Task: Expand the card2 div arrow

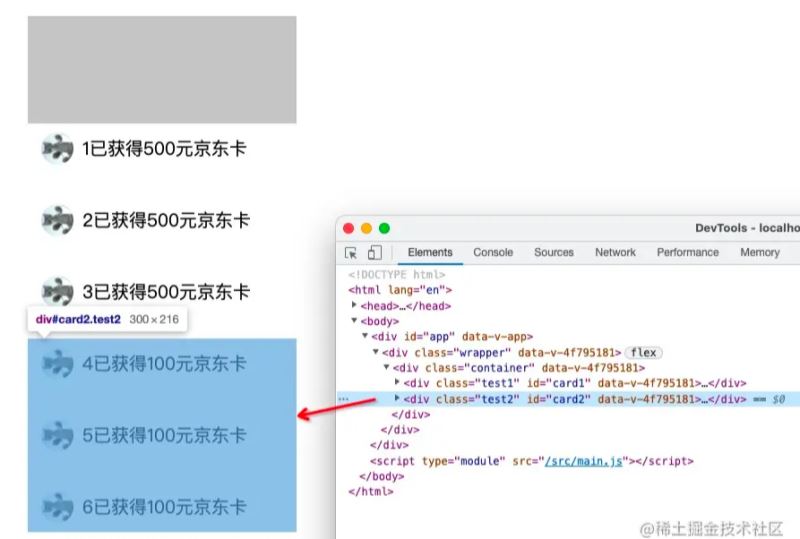Action: click(x=397, y=399)
